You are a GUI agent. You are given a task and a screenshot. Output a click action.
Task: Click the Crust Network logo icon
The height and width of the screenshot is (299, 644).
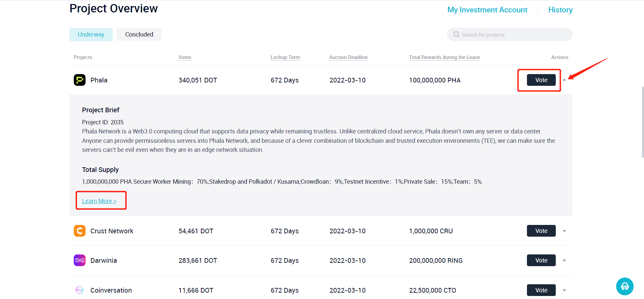coord(79,231)
